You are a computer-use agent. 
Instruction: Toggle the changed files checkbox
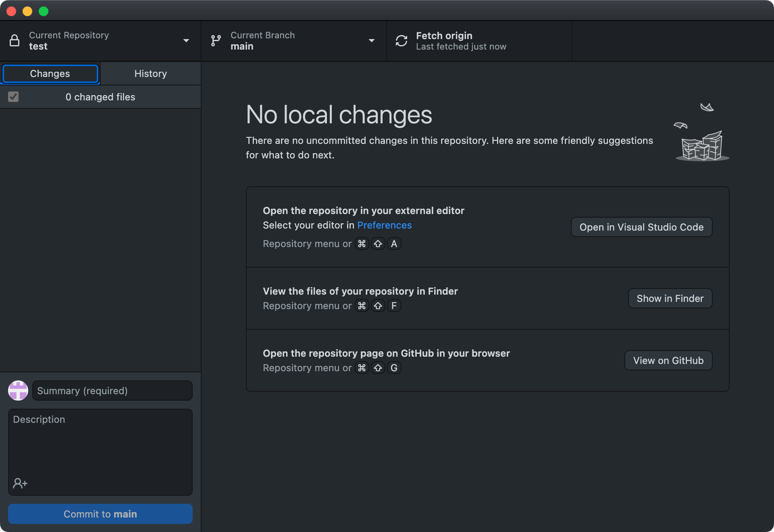point(13,97)
